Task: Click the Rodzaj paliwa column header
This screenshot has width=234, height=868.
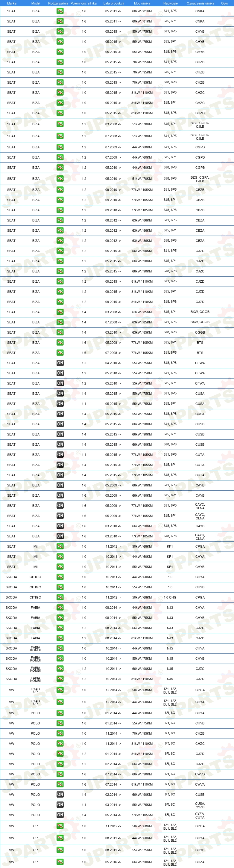Action: click(58, 3)
